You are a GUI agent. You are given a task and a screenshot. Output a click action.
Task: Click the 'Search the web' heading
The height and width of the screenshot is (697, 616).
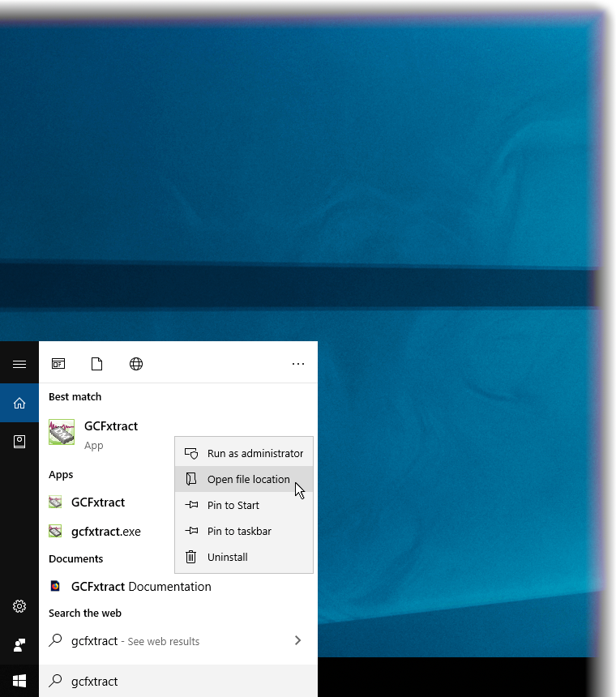coord(85,613)
